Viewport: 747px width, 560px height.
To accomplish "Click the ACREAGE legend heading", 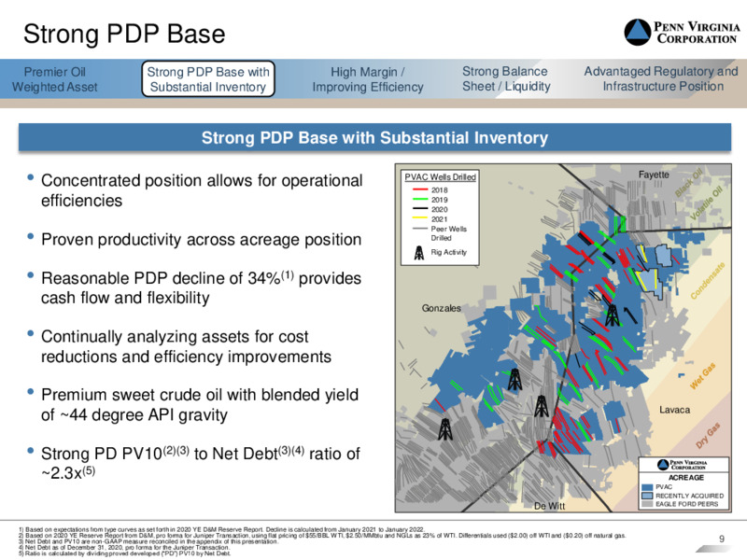I will tap(686, 478).
